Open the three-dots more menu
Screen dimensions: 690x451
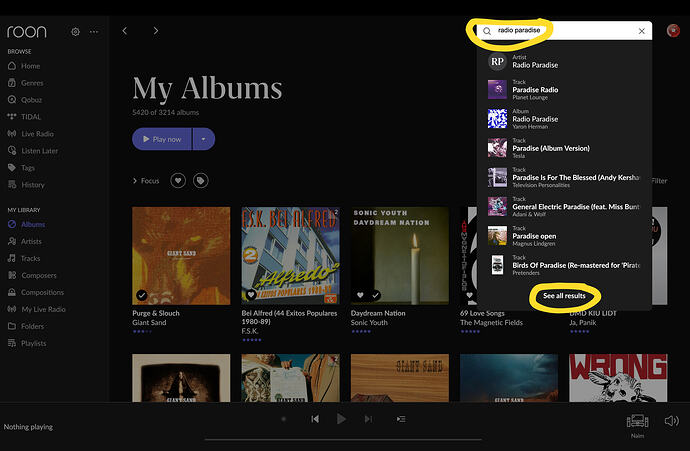tap(94, 32)
